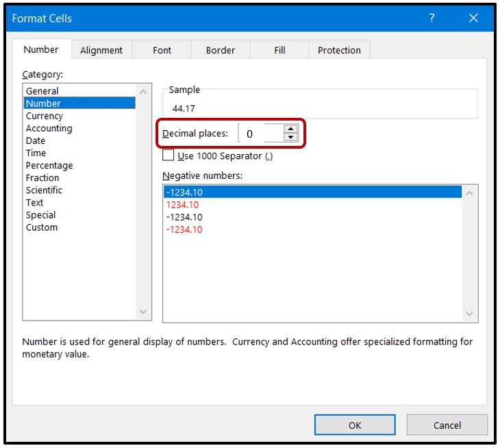Viewport: 500px width, 448px height.
Task: Close the Format Cells dialog
Action: tap(473, 18)
